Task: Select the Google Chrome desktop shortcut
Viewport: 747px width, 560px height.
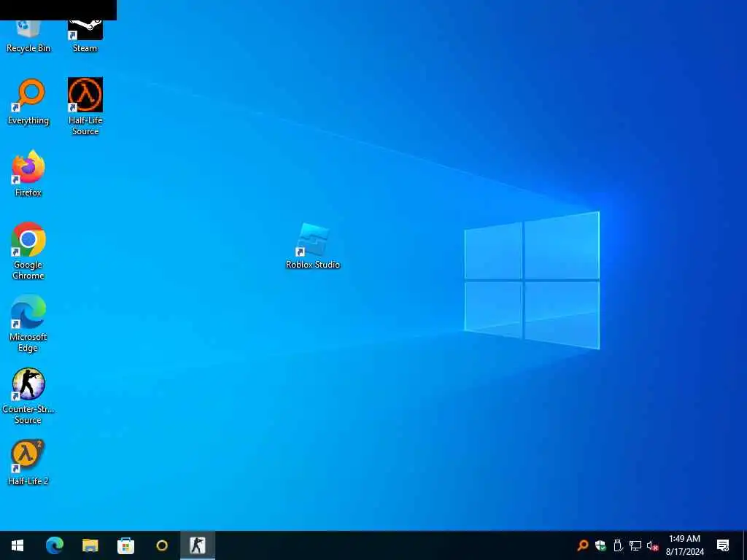Action: (28, 251)
